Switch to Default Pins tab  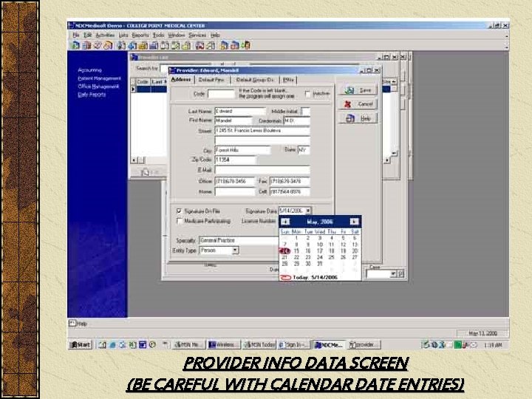[x=211, y=80]
